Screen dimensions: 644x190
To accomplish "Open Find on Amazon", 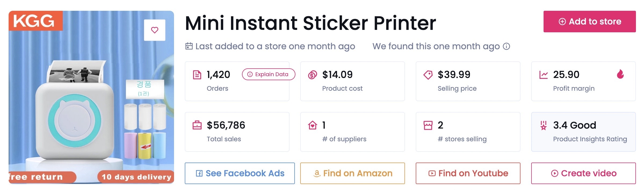I will [x=353, y=173].
